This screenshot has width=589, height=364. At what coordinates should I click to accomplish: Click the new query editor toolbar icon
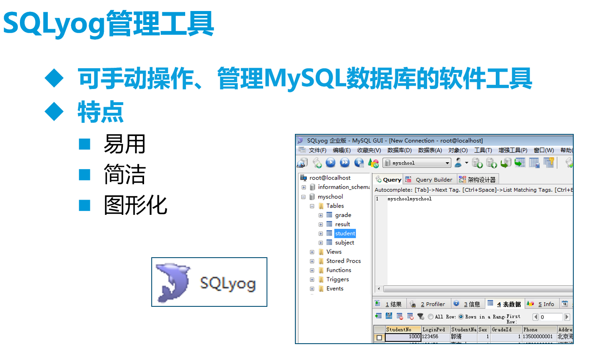[x=317, y=163]
